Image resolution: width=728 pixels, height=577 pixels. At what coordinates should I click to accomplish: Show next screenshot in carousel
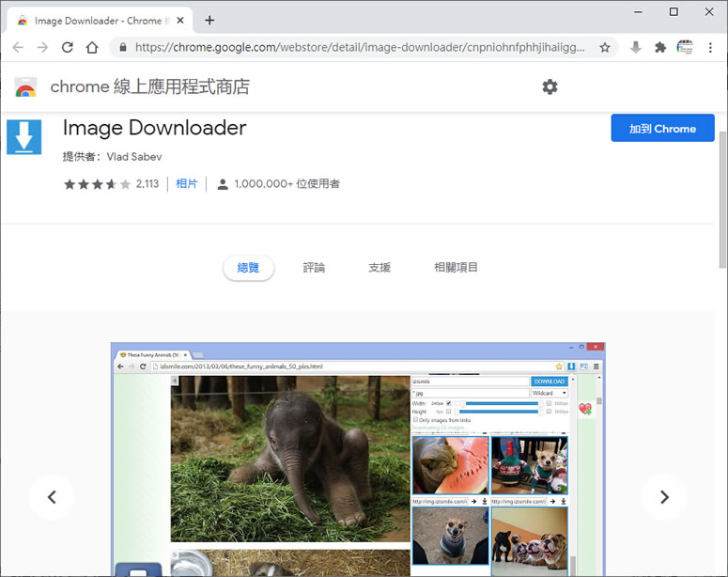pyautogui.click(x=664, y=497)
